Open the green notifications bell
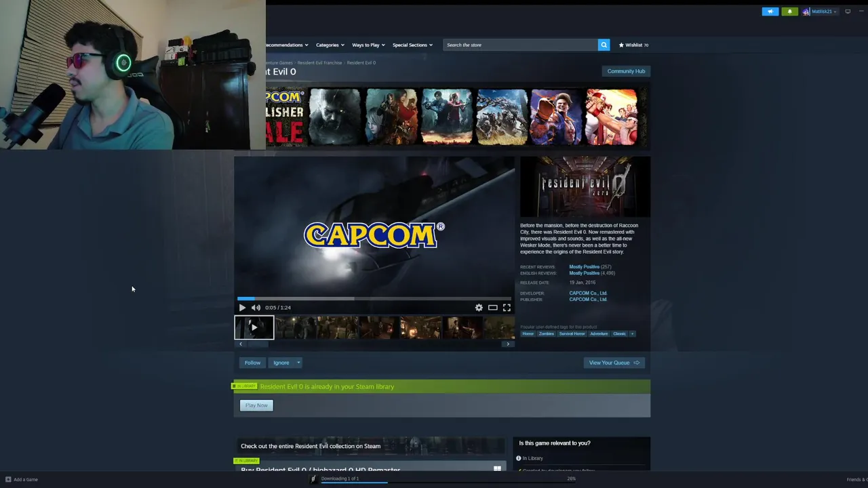Screen dimensions: 868x488 789,12
